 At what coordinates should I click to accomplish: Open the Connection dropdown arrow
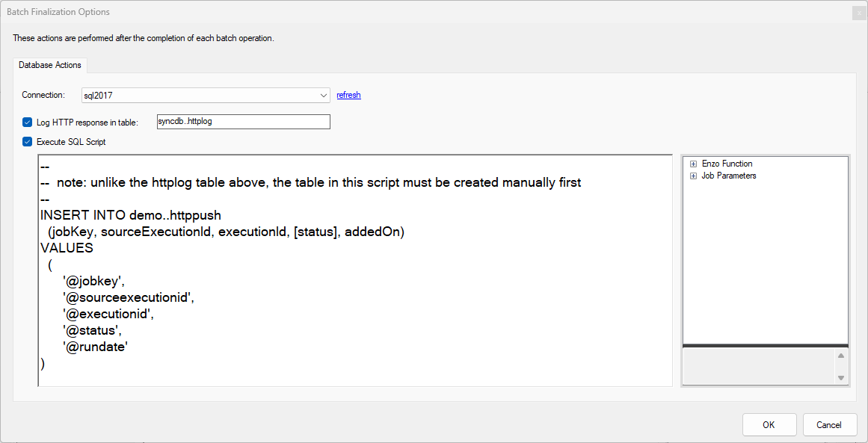324,96
